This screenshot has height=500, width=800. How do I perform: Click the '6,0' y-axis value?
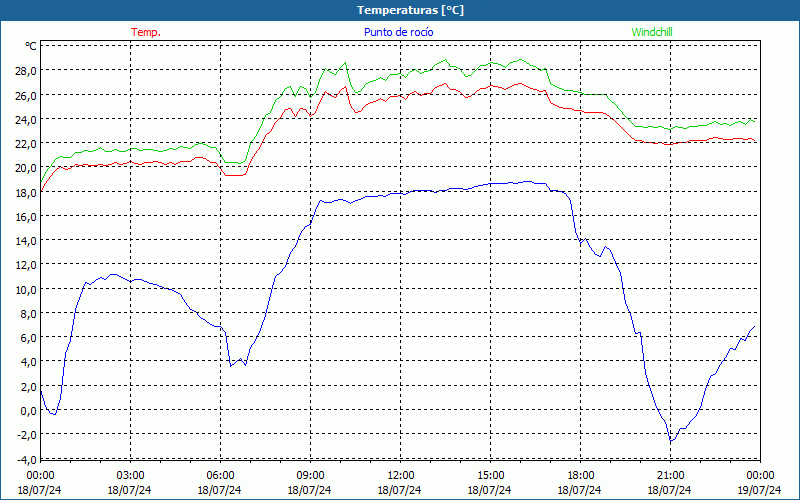(28, 338)
